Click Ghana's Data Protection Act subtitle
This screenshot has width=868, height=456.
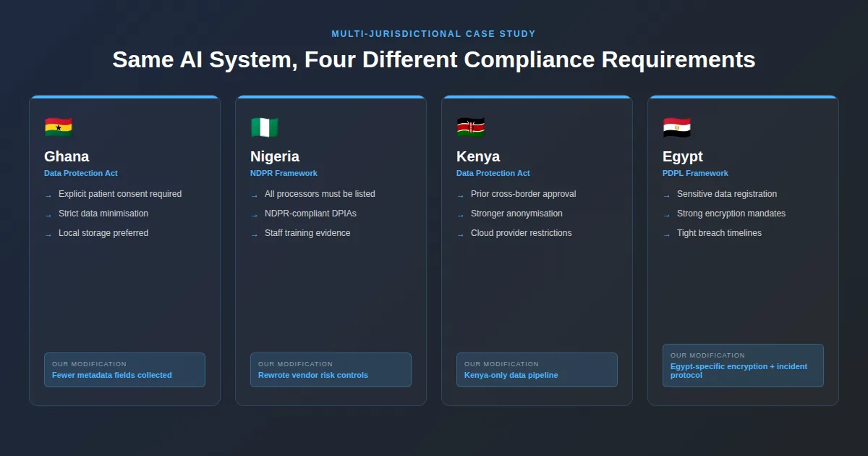tap(81, 173)
